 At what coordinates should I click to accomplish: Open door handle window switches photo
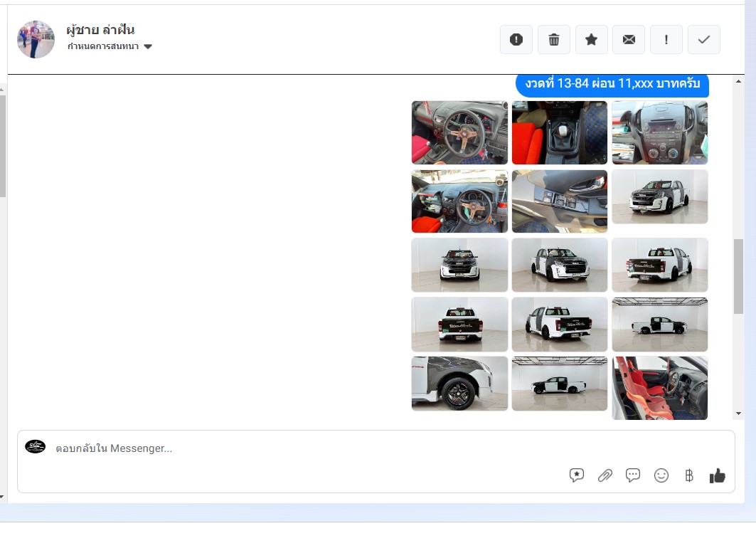(x=560, y=201)
